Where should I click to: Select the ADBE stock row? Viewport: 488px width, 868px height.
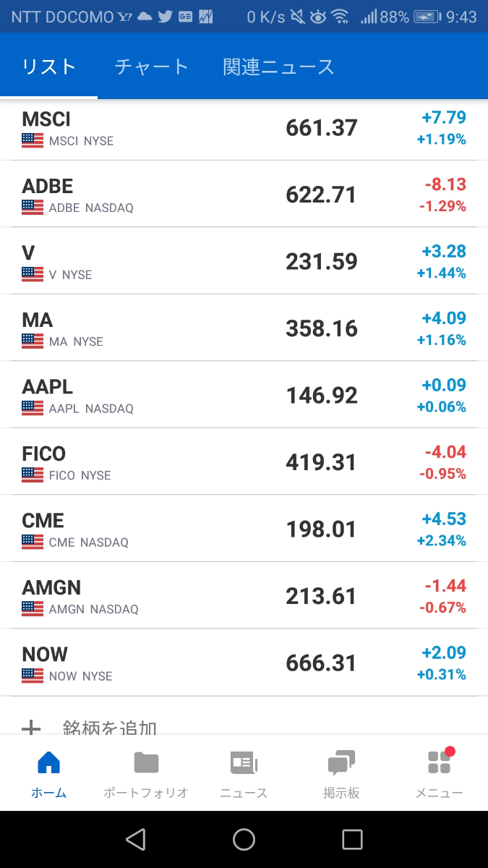click(x=244, y=193)
